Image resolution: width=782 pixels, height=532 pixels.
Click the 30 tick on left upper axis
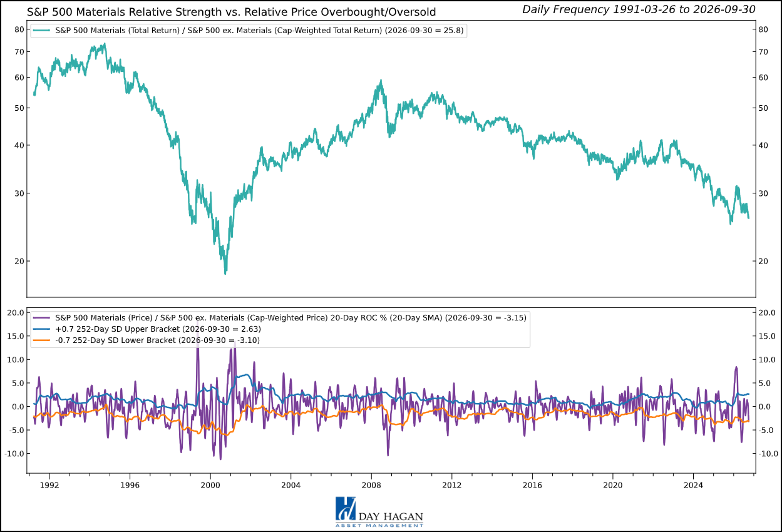point(18,193)
